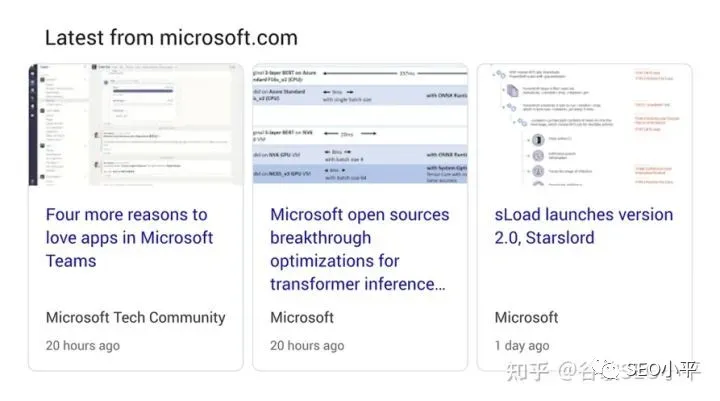Viewport: 720px width, 401px height.
Task: Open the Microsoft Teams apps article thumbnail
Action: (x=136, y=124)
